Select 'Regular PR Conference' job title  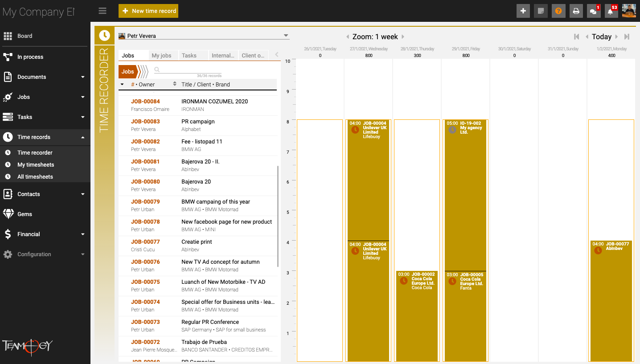click(210, 322)
